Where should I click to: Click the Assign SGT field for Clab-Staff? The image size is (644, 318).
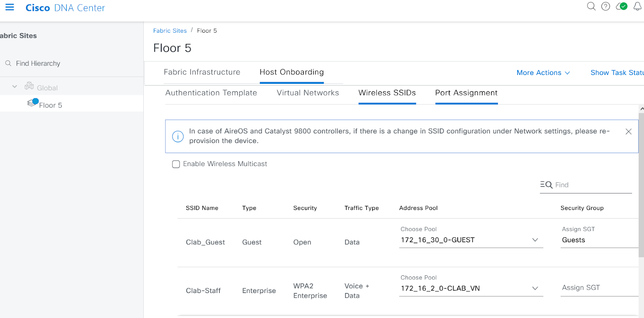[x=599, y=288]
